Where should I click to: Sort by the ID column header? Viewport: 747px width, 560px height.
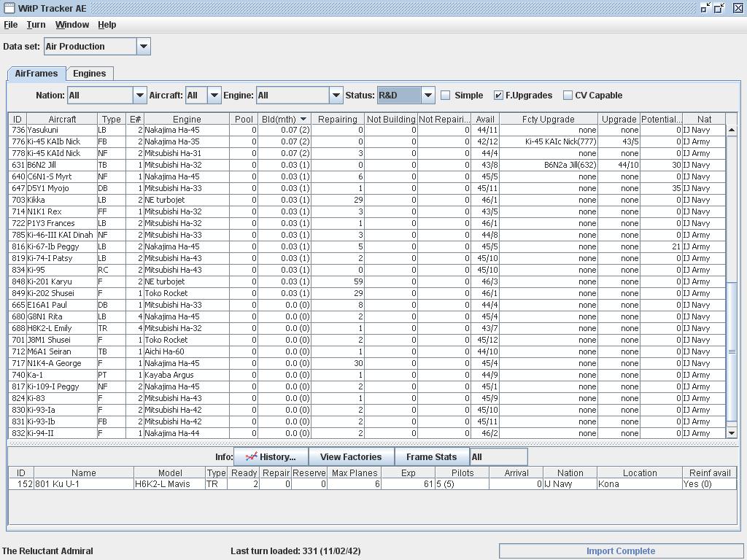(x=18, y=119)
